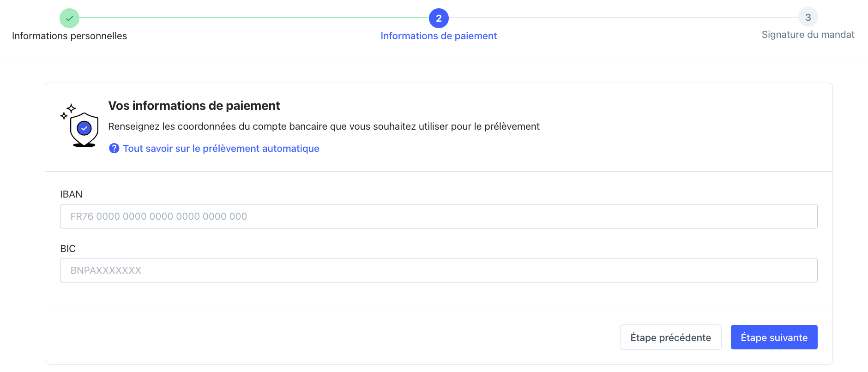
Task: Click the green checkmark step circle
Action: point(69,18)
